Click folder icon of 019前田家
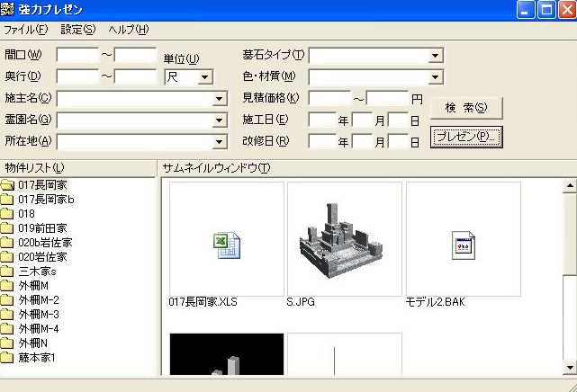Image resolution: width=577 pixels, height=392 pixels. [x=7, y=228]
